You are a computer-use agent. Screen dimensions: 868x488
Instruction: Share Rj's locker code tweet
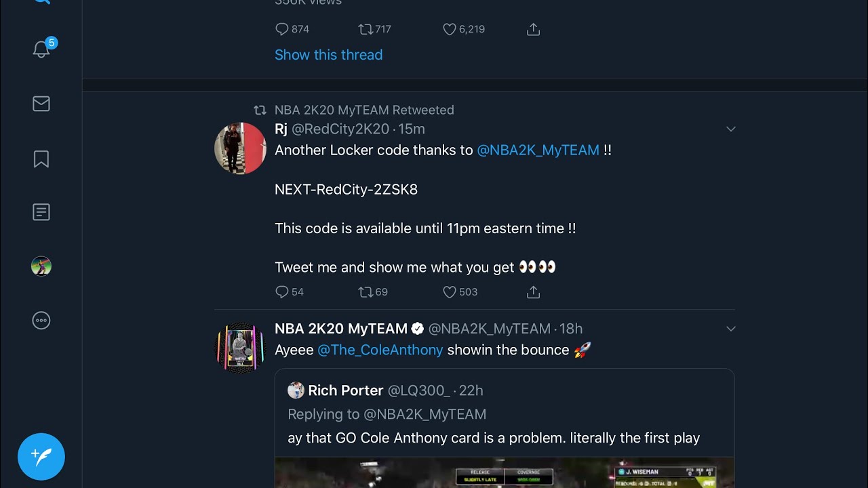pos(534,292)
